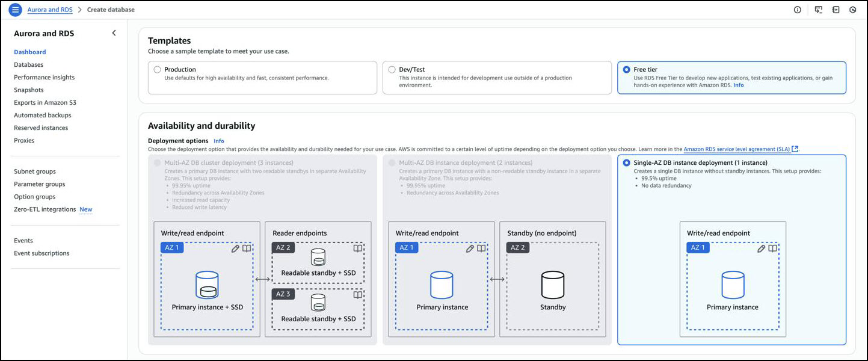
Task: Click database icon in AZ 3 readable standby
Action: [x=318, y=303]
